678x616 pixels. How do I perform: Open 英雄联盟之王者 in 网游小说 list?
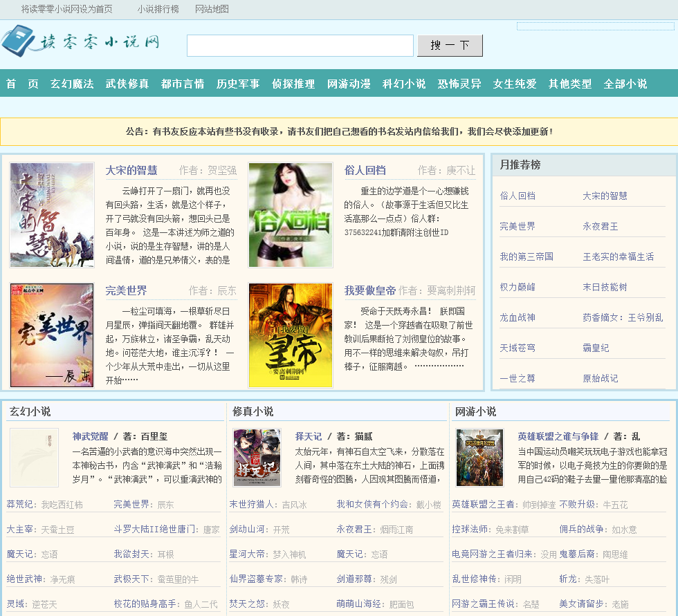[483, 504]
